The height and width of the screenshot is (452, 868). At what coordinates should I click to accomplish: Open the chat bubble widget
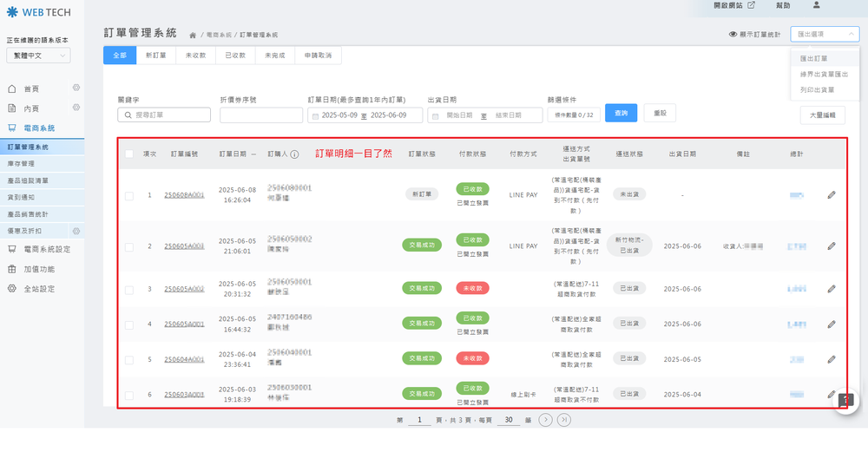pyautogui.click(x=845, y=401)
